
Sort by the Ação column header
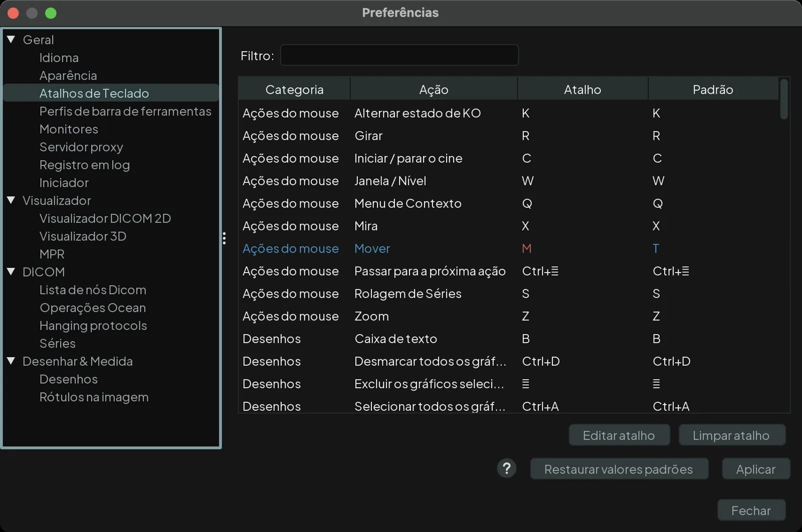pos(434,89)
